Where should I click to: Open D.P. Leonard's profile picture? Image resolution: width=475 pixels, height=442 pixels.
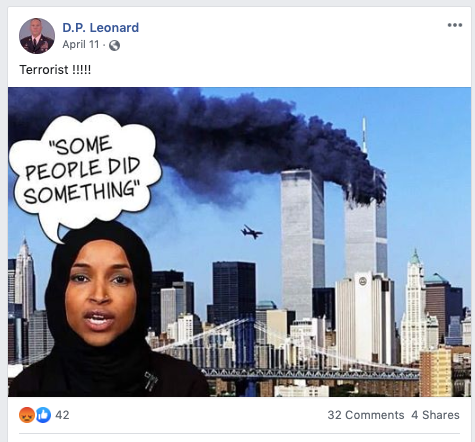pyautogui.click(x=37, y=36)
